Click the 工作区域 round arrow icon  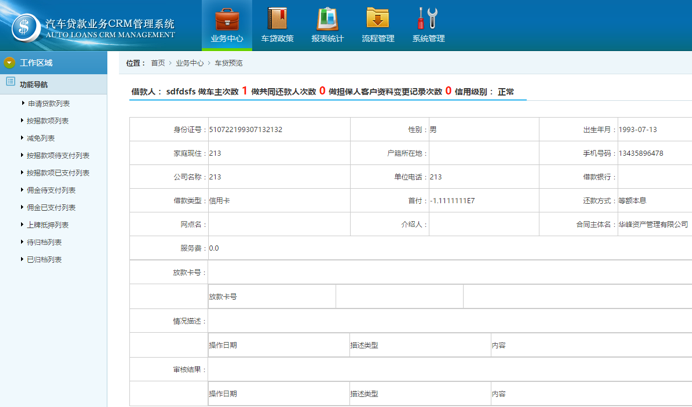pyautogui.click(x=10, y=62)
